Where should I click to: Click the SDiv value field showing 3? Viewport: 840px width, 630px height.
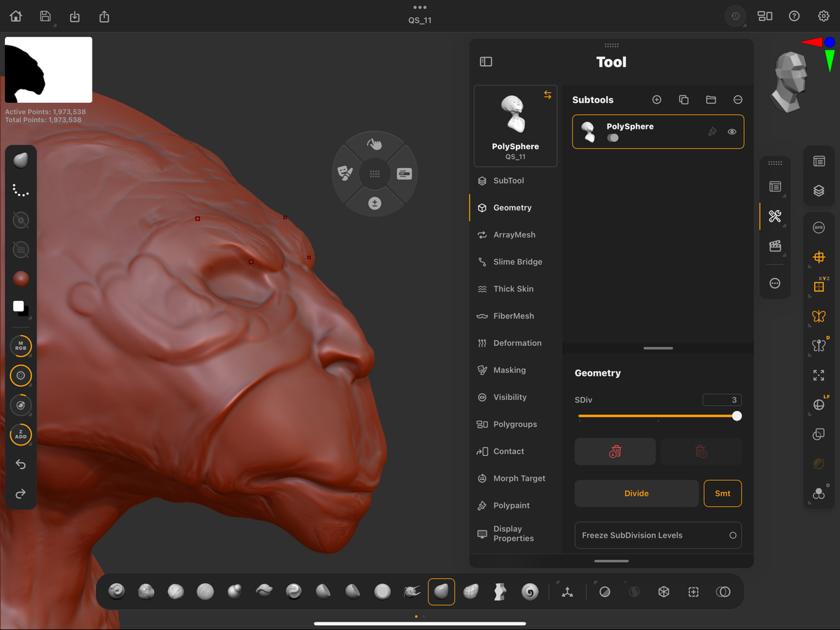722,399
